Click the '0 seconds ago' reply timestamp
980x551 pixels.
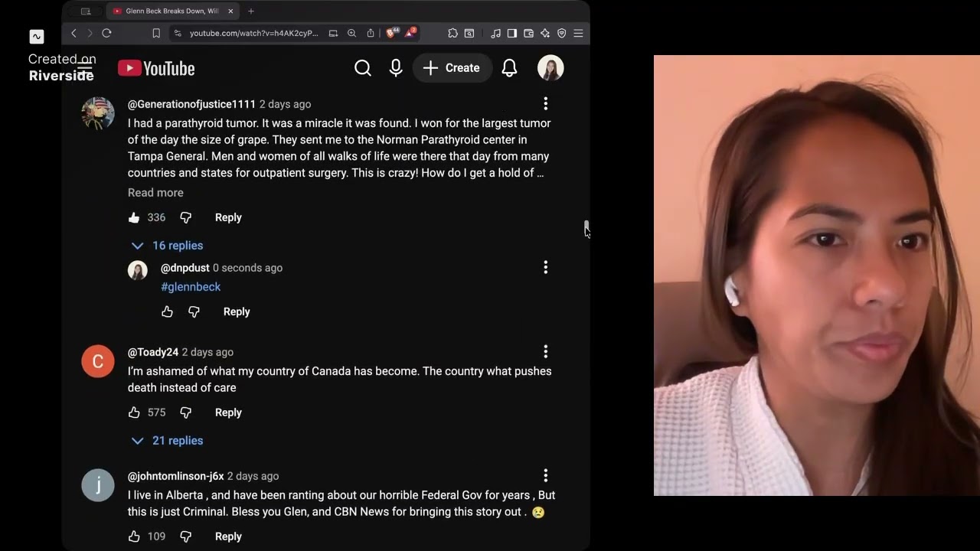tap(247, 268)
